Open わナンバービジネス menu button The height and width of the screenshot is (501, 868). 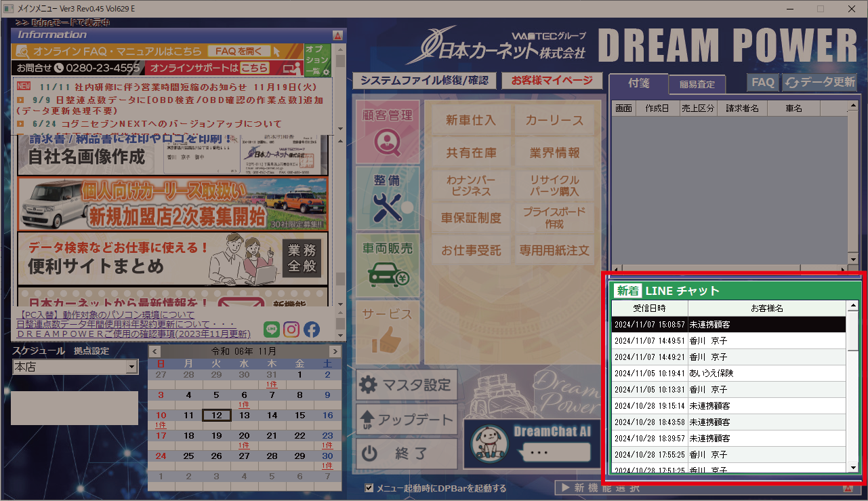pos(471,186)
